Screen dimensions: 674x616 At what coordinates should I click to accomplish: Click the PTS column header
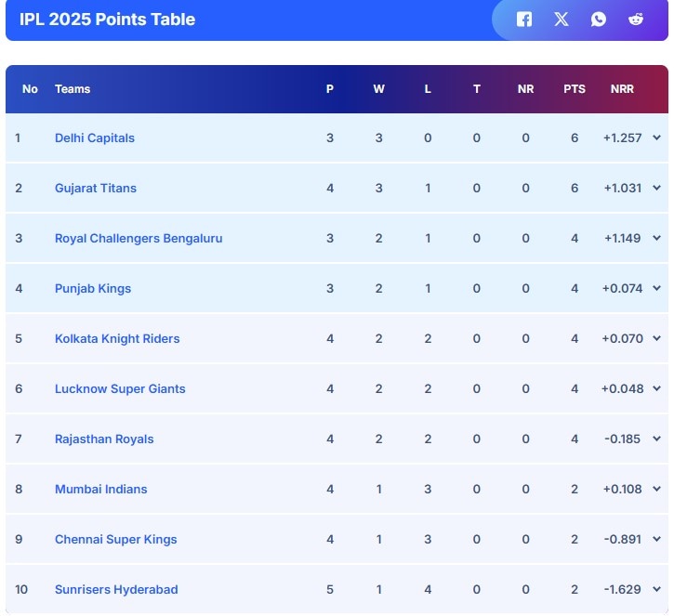pos(575,89)
